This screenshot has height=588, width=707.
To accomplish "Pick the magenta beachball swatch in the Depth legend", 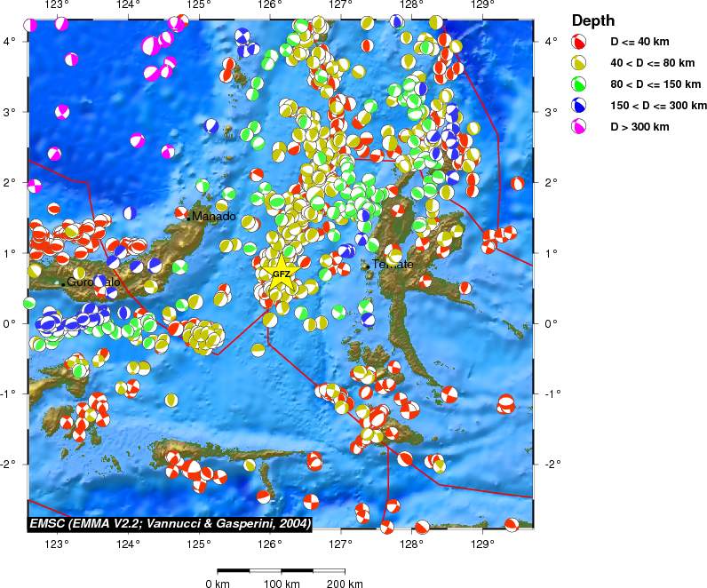I will point(578,127).
